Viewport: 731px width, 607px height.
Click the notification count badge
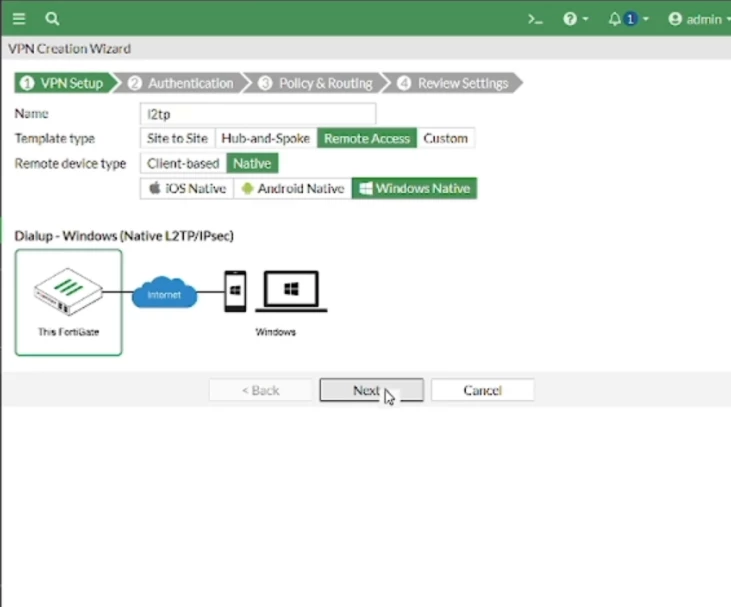pos(630,19)
